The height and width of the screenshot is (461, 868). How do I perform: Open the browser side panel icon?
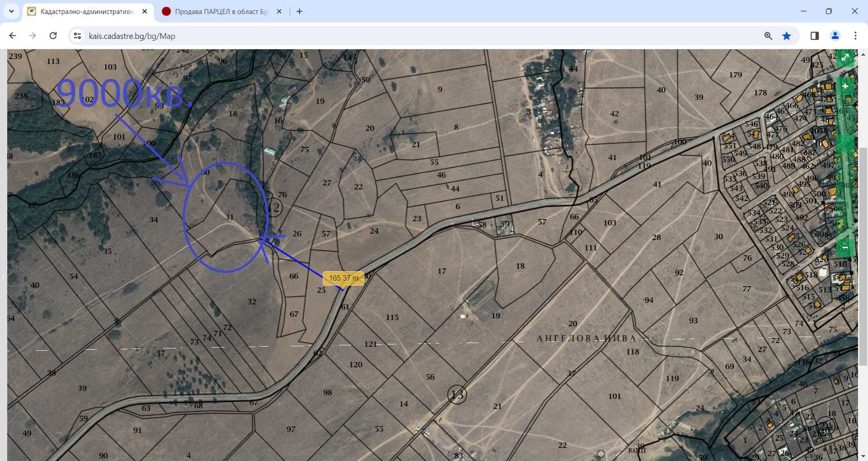815,36
